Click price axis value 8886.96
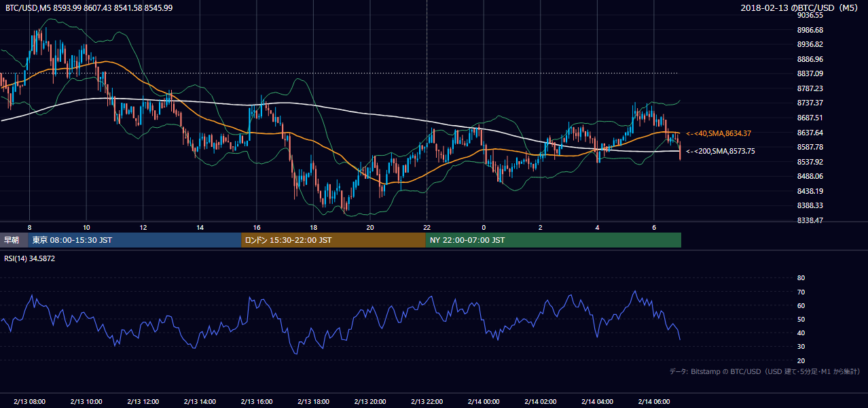868x408 pixels. tap(810, 59)
